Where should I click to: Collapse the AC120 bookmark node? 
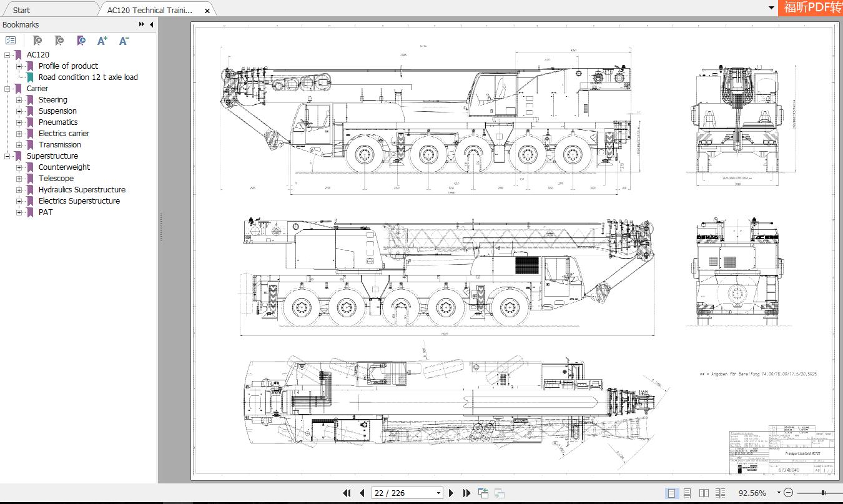coord(8,54)
